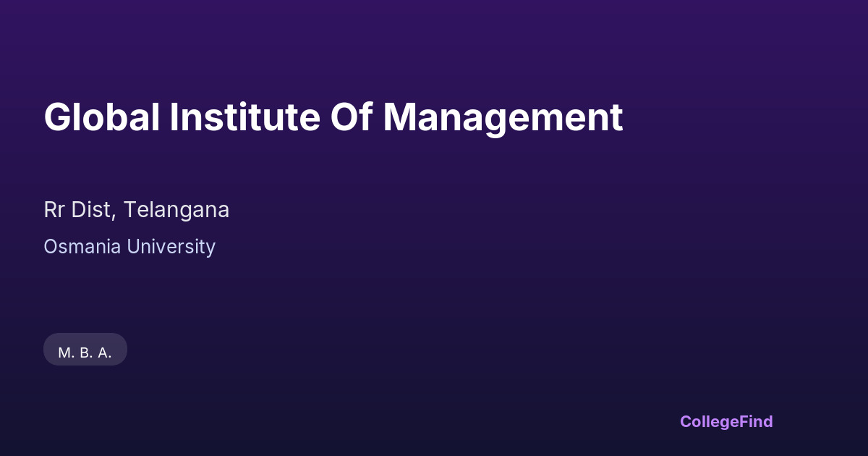Screen dimensions: 868x456
Task: Open the CollegeFind brand logo
Action: 726,421
